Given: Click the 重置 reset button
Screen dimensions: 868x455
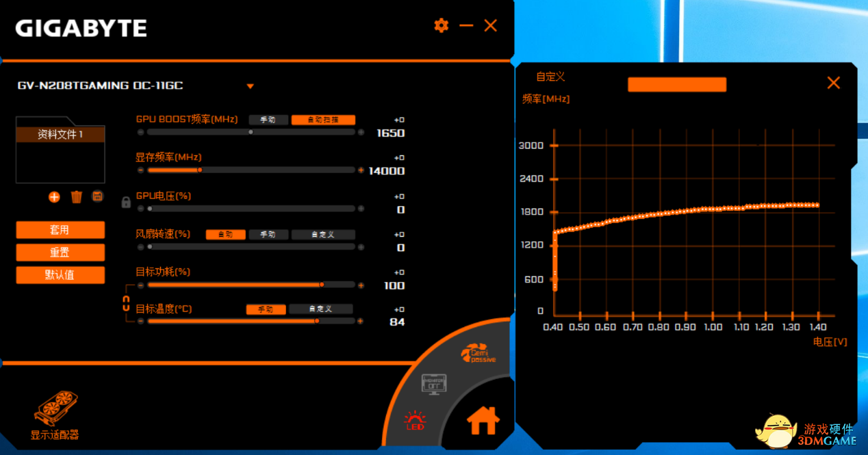Looking at the screenshot, I should [60, 252].
